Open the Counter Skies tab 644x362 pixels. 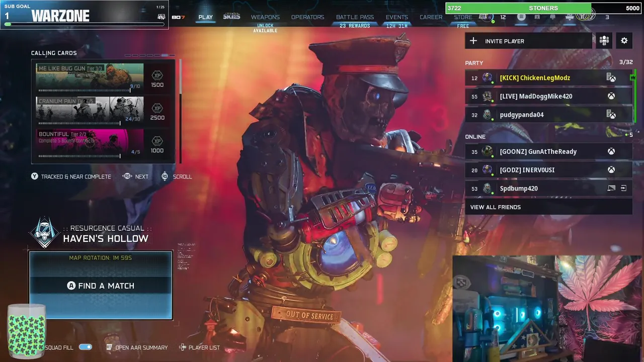231,17
